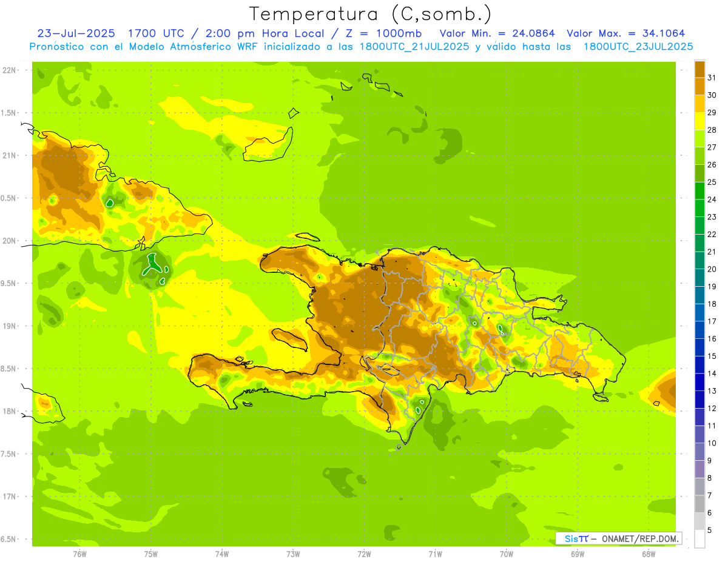Click the lime swatch between 27 and 28
The width and height of the screenshot is (728, 562).
click(x=699, y=138)
